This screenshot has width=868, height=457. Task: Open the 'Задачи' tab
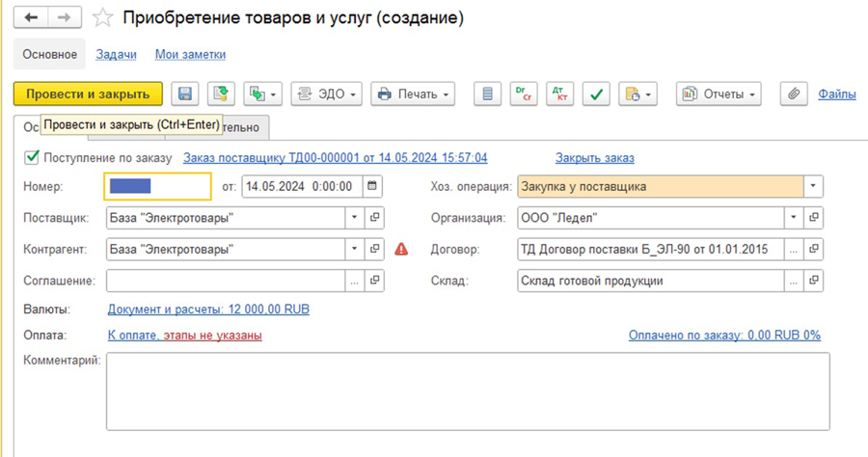point(116,55)
